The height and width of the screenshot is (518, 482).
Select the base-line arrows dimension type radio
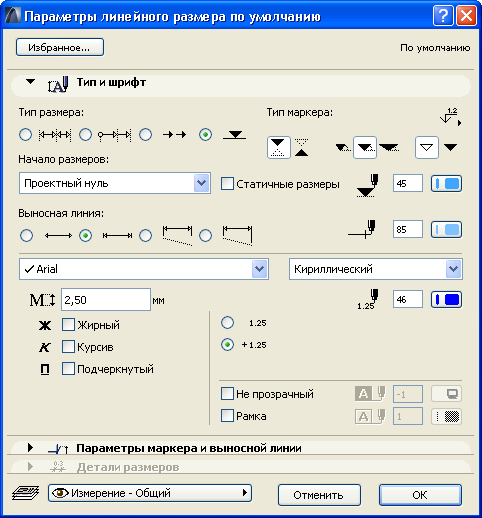coord(146,135)
